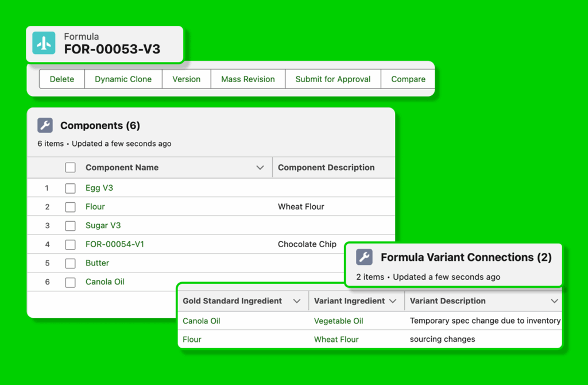Click the Formula airplane icon
Screen dimensions: 588x385
(x=44, y=43)
